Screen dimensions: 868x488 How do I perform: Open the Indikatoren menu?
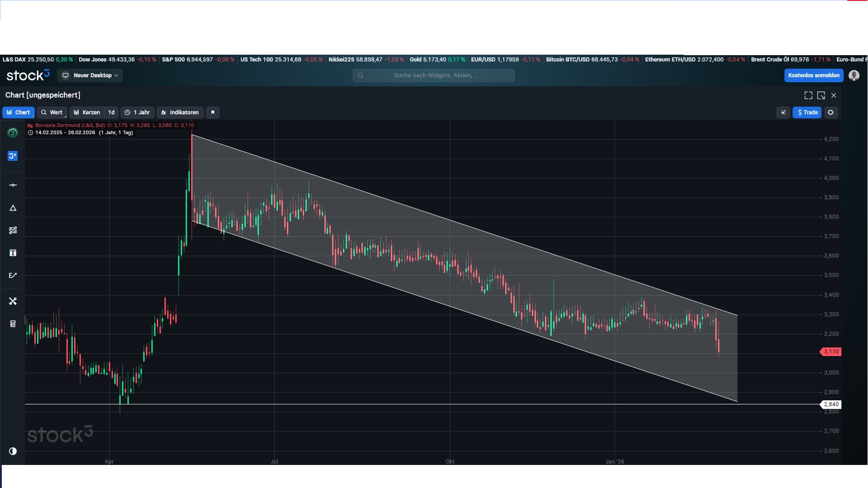(180, 113)
